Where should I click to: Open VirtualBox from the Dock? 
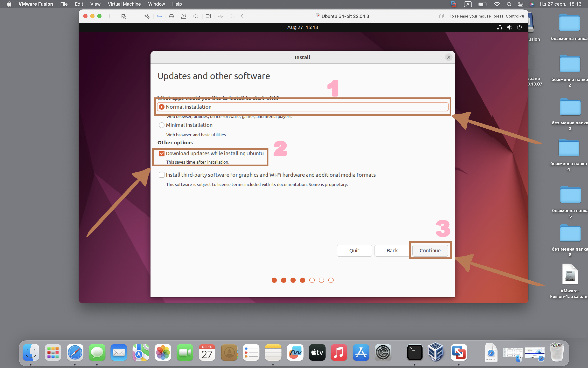(436, 352)
